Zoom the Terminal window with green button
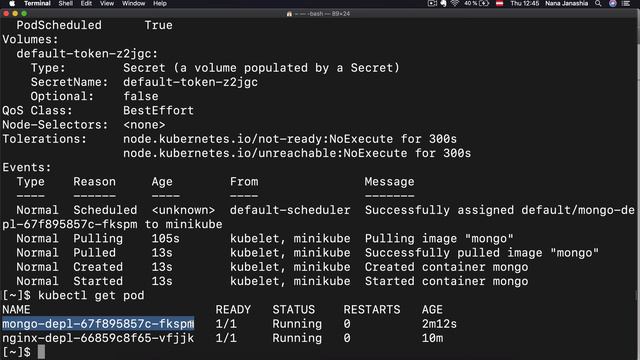 pyautogui.click(x=24, y=13)
